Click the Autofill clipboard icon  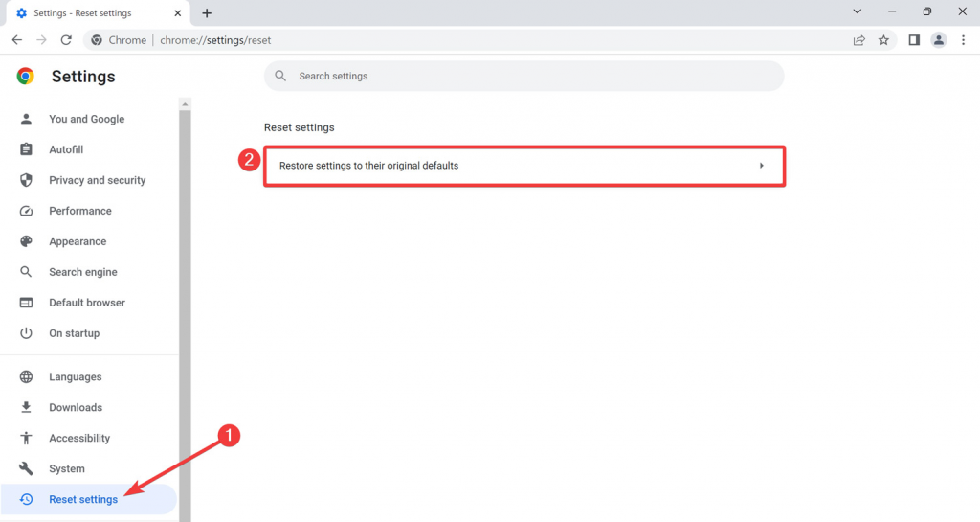[x=26, y=149]
